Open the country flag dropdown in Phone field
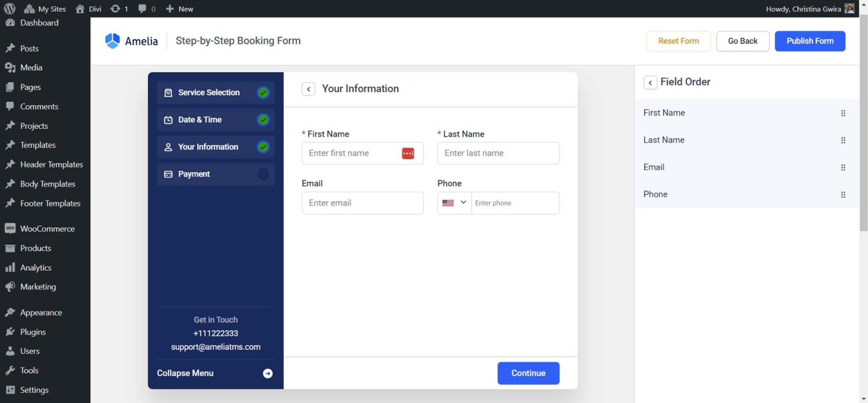The height and width of the screenshot is (403, 868). (x=454, y=202)
